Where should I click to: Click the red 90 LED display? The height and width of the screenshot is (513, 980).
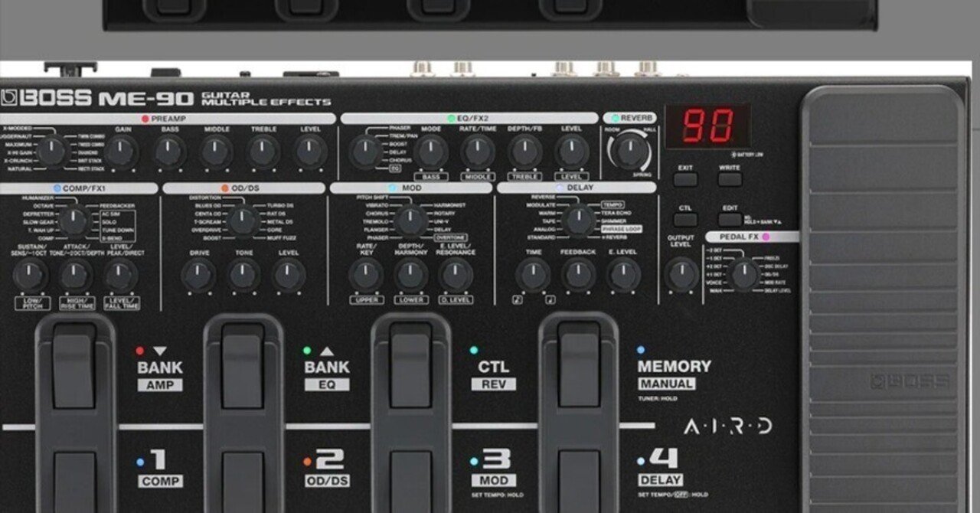tap(707, 126)
